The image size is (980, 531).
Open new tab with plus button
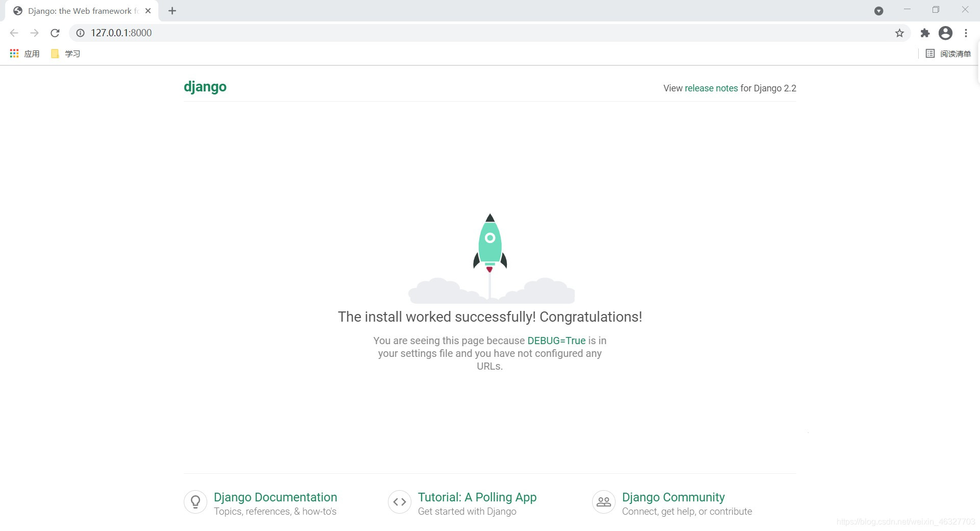click(x=172, y=11)
